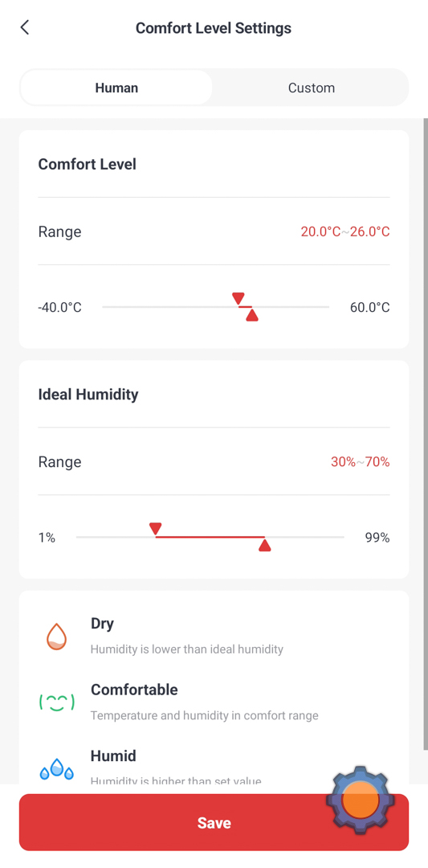
Task: Save the comfort level settings
Action: [214, 823]
